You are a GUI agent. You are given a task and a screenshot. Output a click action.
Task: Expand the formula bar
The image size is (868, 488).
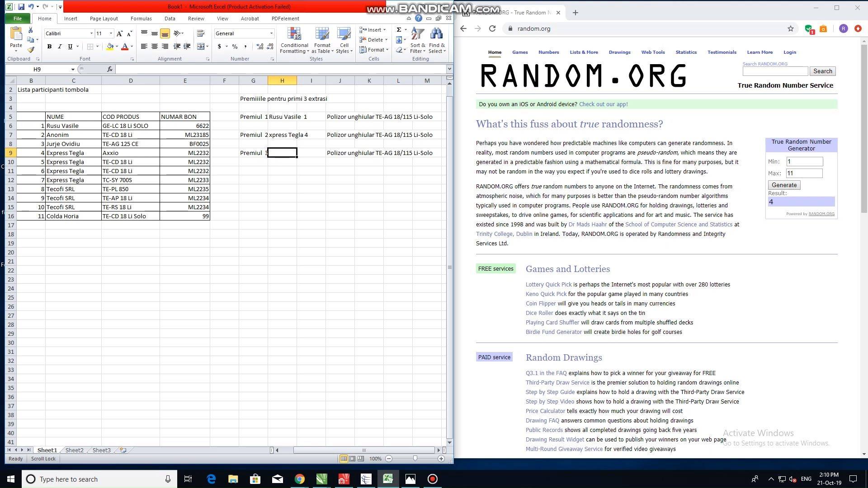coord(449,69)
